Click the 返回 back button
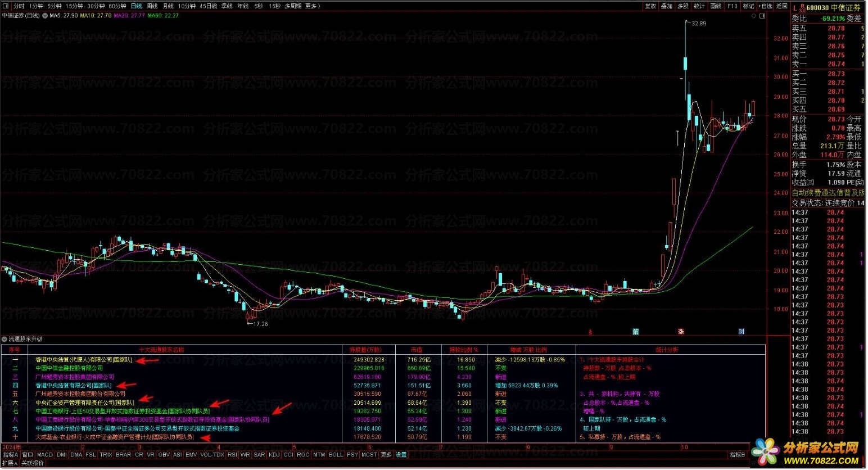The width and height of the screenshot is (868, 470). (782, 6)
